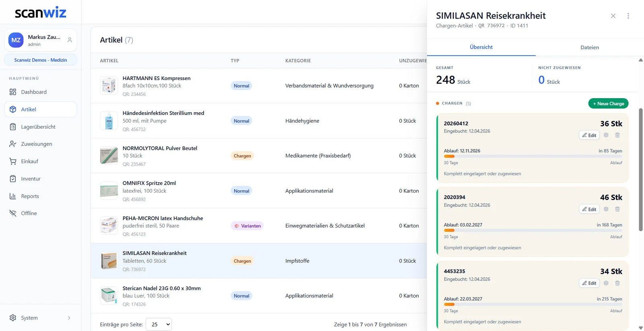Switch to the Übersicht tab
The width and height of the screenshot is (644, 331).
pyautogui.click(x=481, y=47)
